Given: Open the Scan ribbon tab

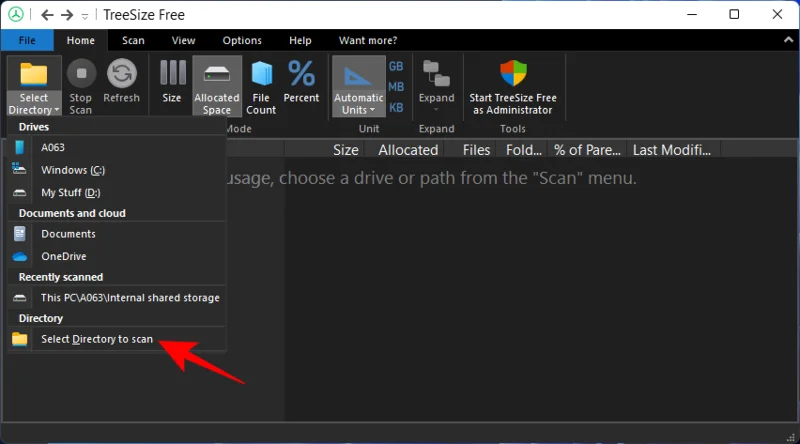Looking at the screenshot, I should 133,40.
